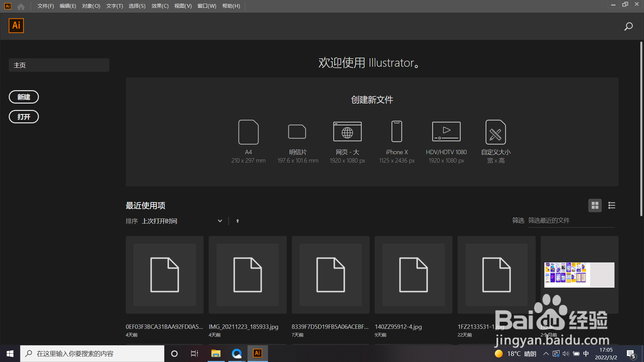Choose the 明信片 postcard preset icon
644x362 pixels.
pos(297,132)
